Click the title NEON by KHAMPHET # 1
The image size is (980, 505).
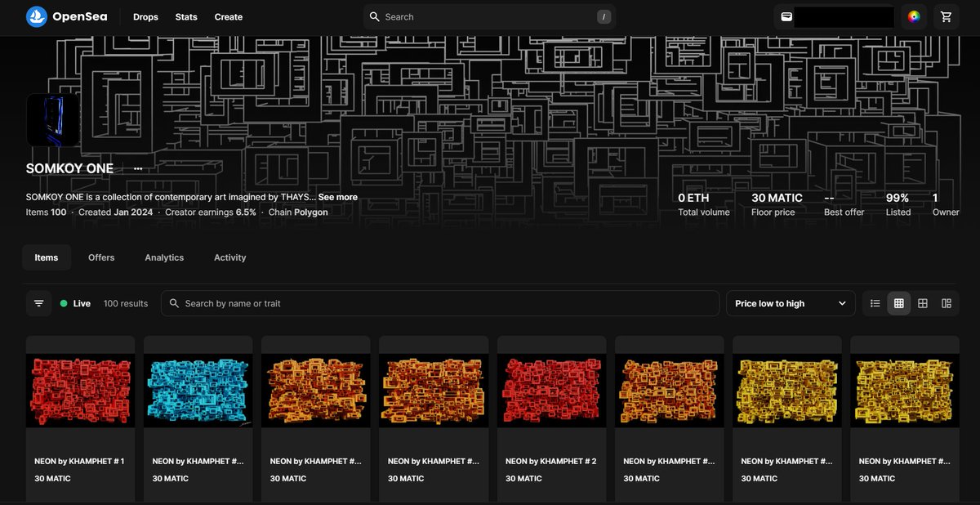click(x=79, y=461)
